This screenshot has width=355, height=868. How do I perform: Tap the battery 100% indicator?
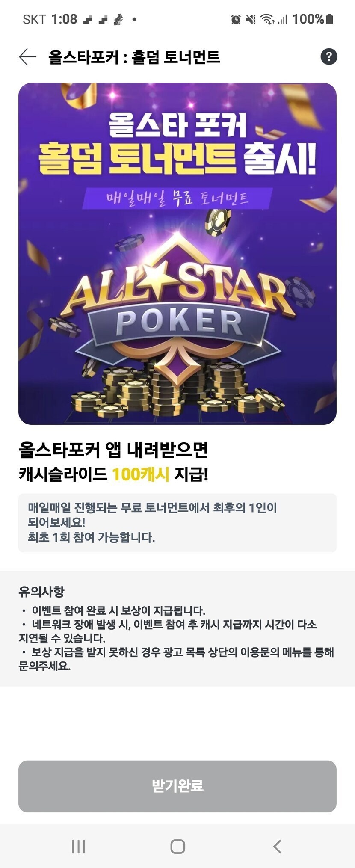tap(313, 19)
